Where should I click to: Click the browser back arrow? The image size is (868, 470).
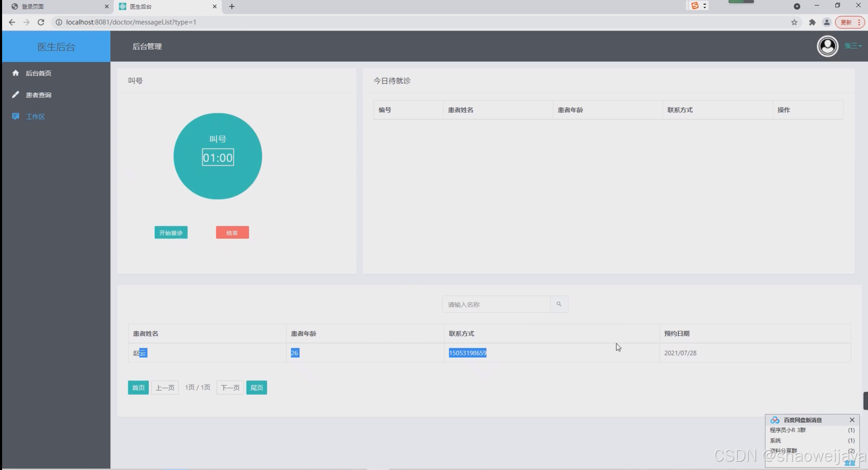(x=12, y=22)
